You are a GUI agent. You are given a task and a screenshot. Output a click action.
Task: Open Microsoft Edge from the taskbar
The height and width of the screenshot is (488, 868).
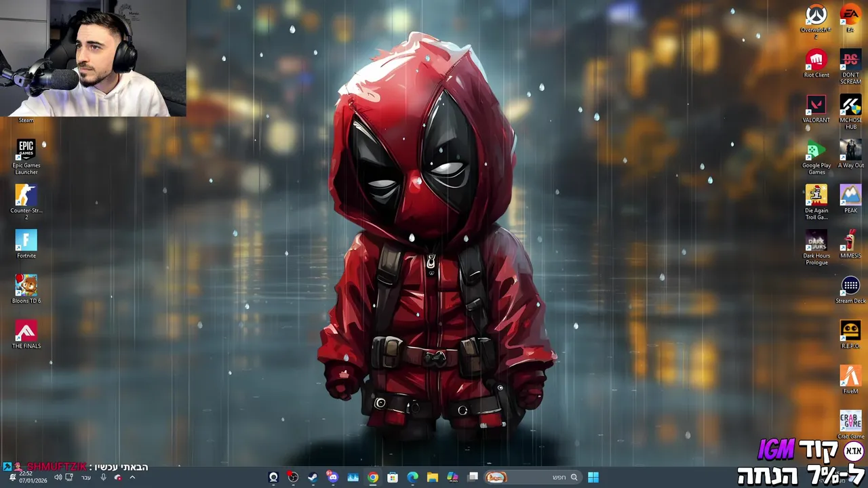click(x=412, y=477)
